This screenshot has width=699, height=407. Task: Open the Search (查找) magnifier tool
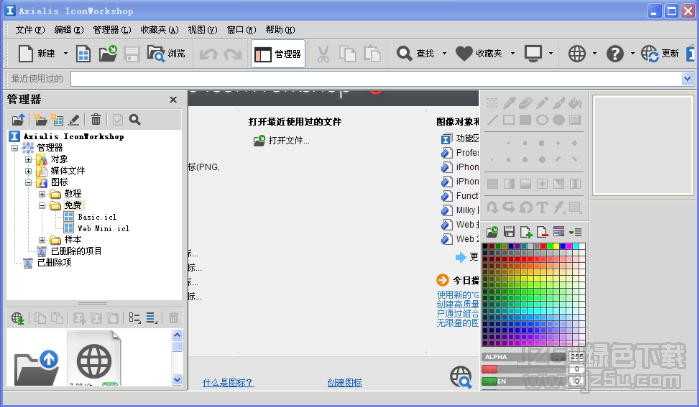(404, 53)
